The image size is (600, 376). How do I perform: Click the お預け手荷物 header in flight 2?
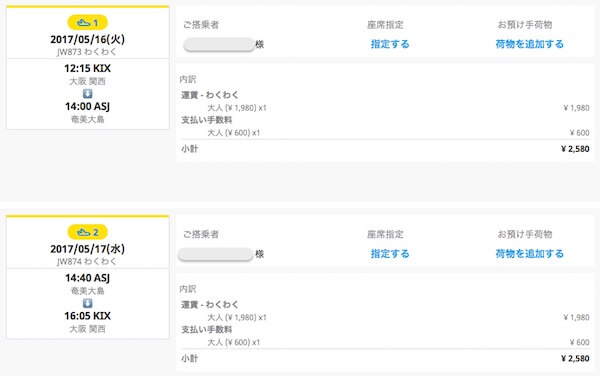[x=525, y=234]
